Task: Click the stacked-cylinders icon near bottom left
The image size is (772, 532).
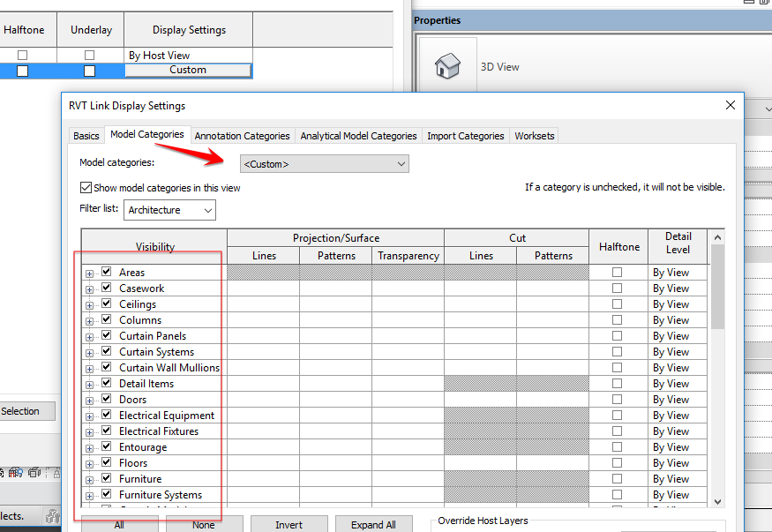Action: coord(53,517)
